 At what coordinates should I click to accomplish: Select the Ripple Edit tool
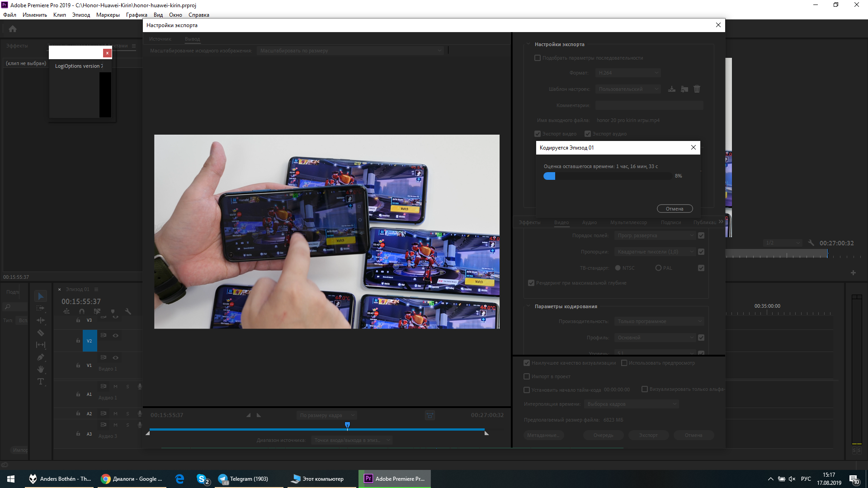pyautogui.click(x=41, y=320)
